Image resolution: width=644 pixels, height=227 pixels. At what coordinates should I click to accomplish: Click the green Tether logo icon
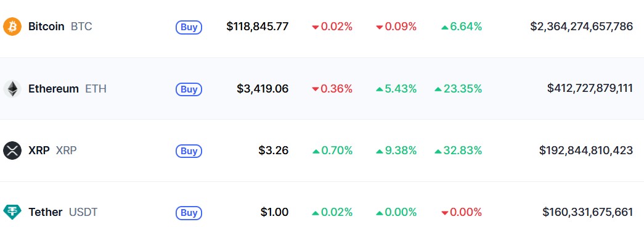pos(12,212)
